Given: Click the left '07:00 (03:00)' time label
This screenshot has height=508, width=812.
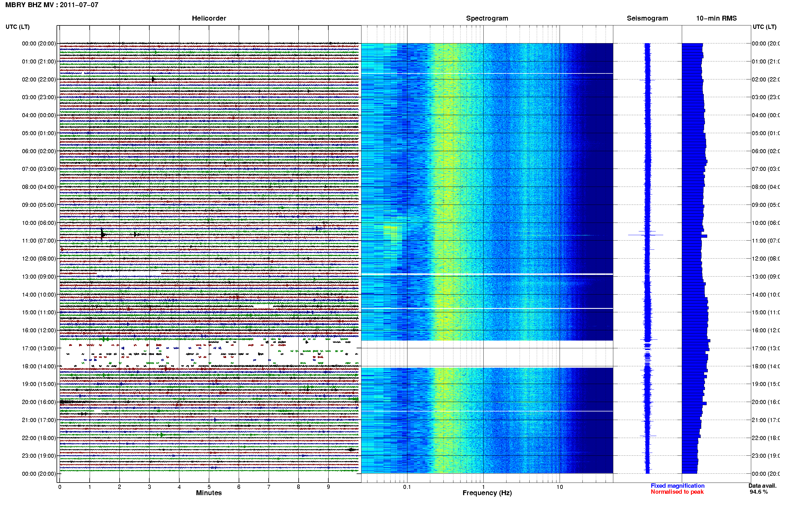Looking at the screenshot, I should pos(39,169).
